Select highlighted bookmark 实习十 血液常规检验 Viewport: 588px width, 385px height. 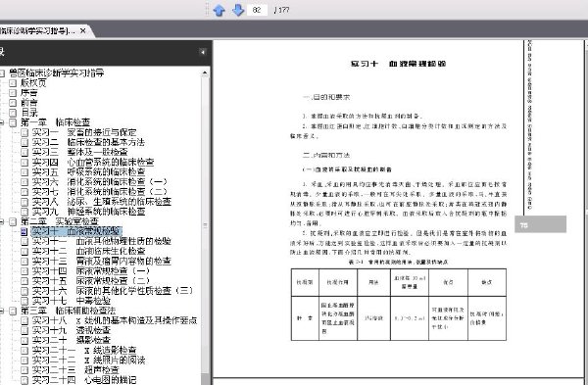[76, 231]
